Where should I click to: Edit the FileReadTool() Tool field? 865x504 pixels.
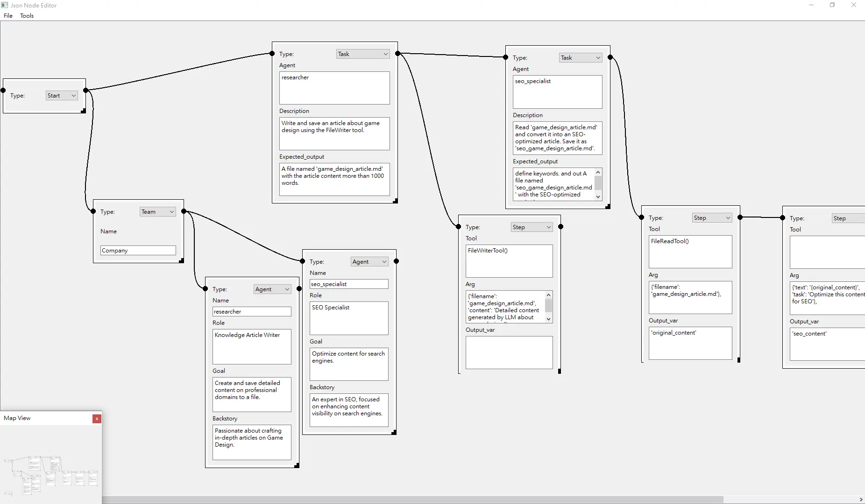click(x=690, y=252)
